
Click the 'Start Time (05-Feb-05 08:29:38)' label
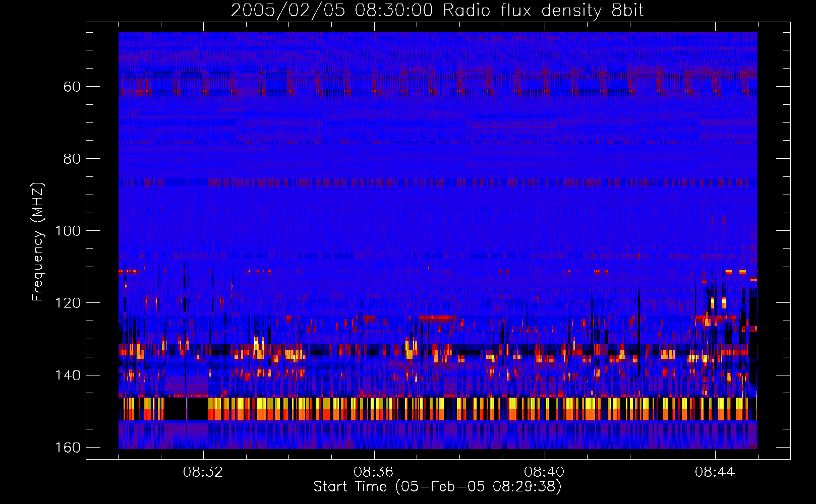437,487
